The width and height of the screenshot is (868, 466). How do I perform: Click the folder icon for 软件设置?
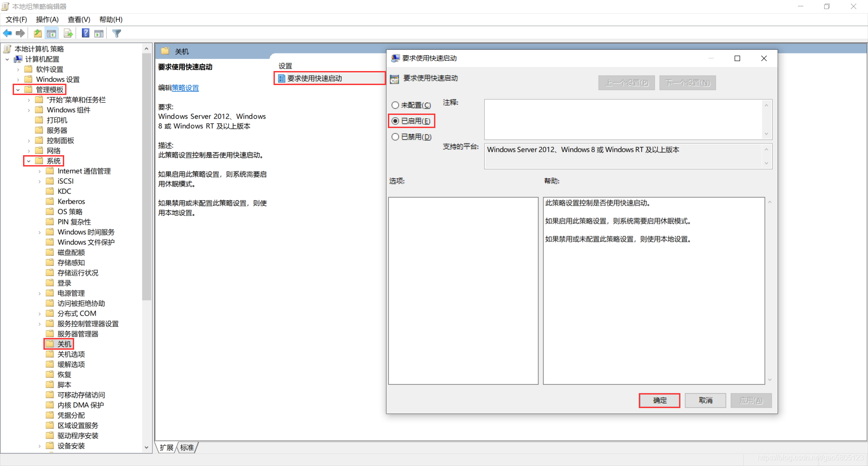pyautogui.click(x=28, y=69)
